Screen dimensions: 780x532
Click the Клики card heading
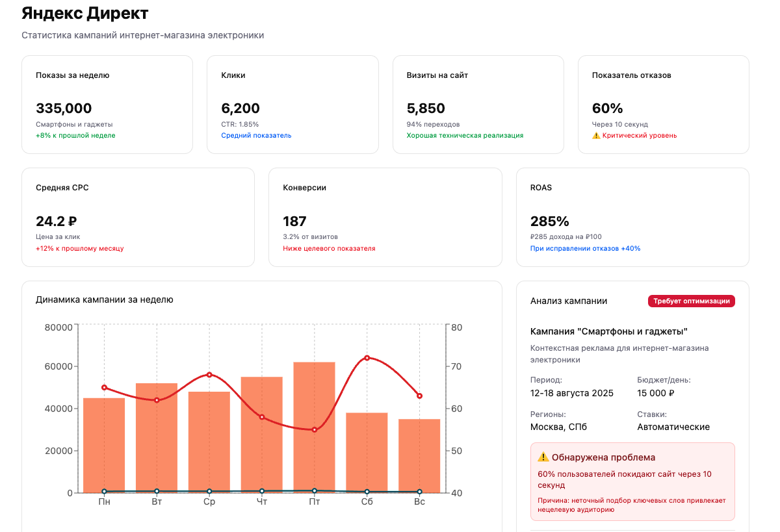pos(233,75)
